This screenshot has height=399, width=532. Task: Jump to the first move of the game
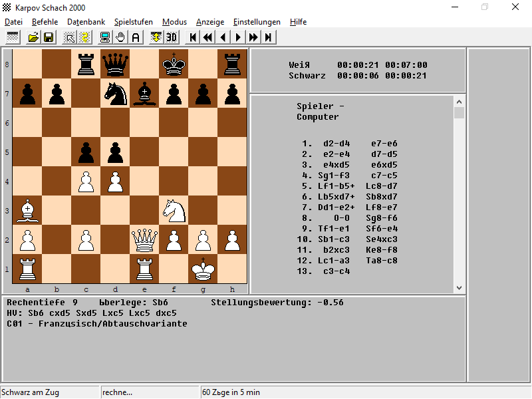tap(192, 37)
